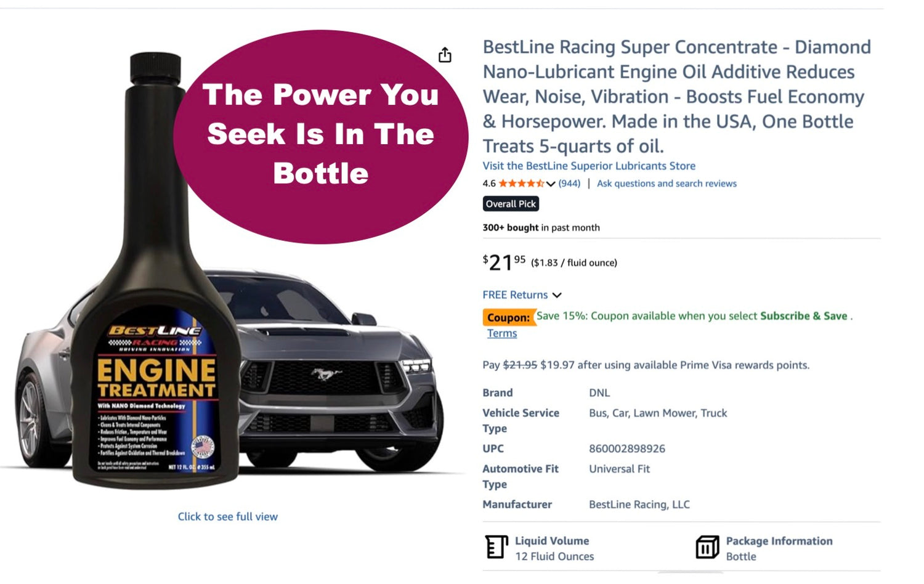The width and height of the screenshot is (924, 584).
Task: Open the 944 customer ratings link
Action: (569, 184)
